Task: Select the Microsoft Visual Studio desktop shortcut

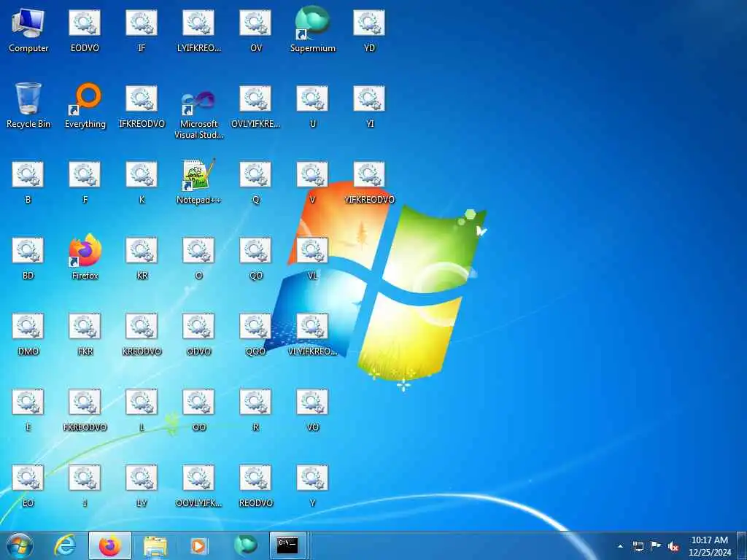Action: pos(198,114)
